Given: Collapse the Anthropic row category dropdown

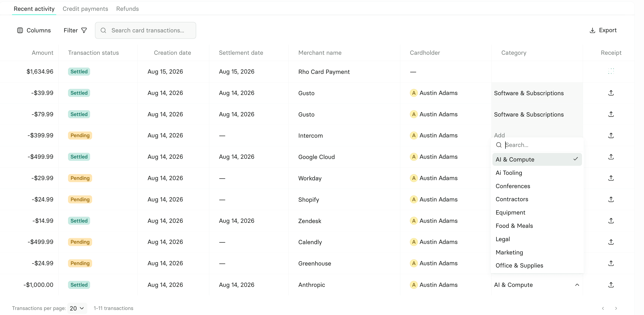Looking at the screenshot, I should click(577, 285).
